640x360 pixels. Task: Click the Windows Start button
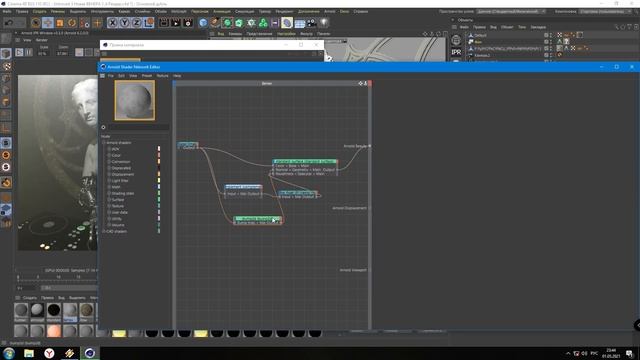pyautogui.click(x=9, y=353)
